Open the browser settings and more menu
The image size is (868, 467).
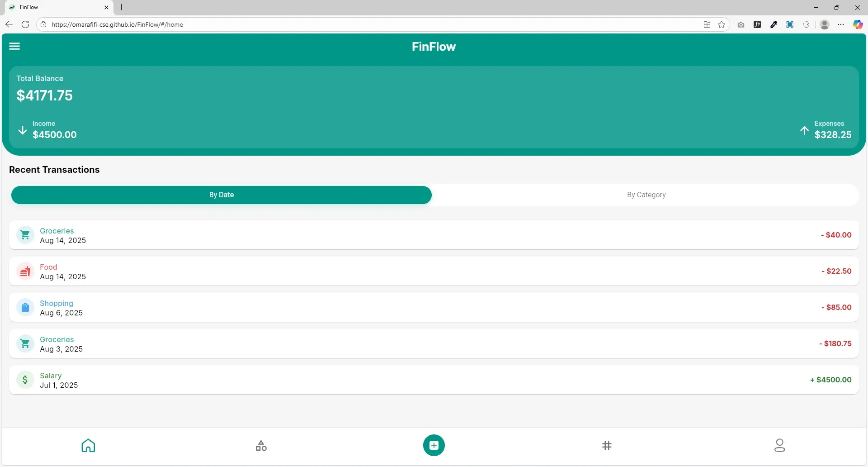tap(841, 24)
